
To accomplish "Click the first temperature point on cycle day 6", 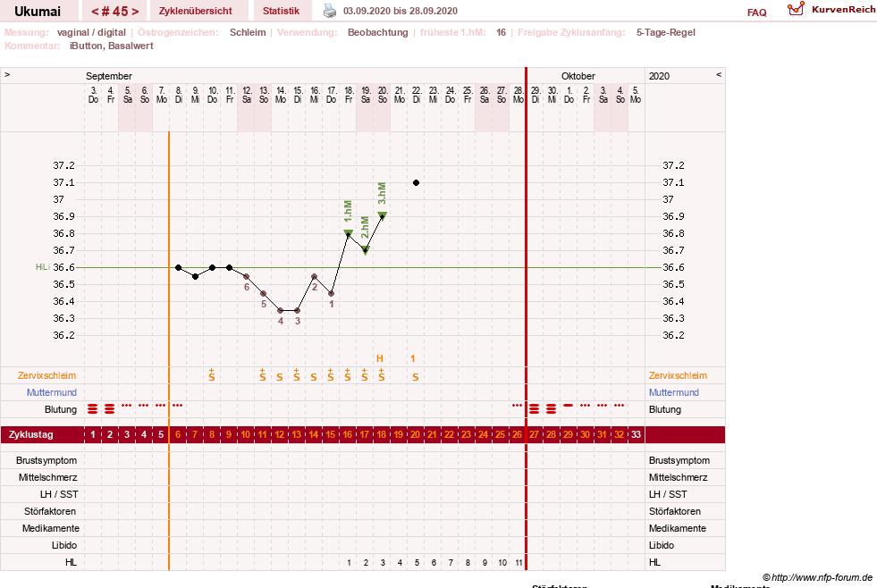I will (x=179, y=268).
